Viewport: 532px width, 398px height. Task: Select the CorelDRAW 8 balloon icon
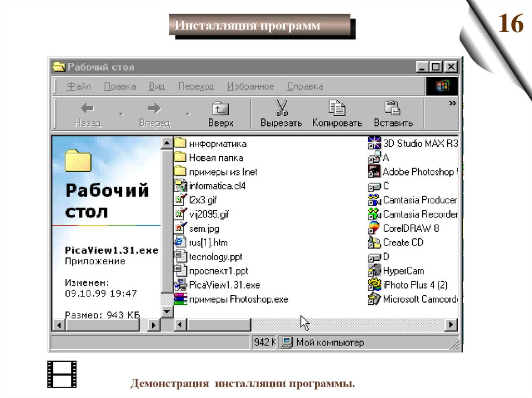pyautogui.click(x=374, y=228)
